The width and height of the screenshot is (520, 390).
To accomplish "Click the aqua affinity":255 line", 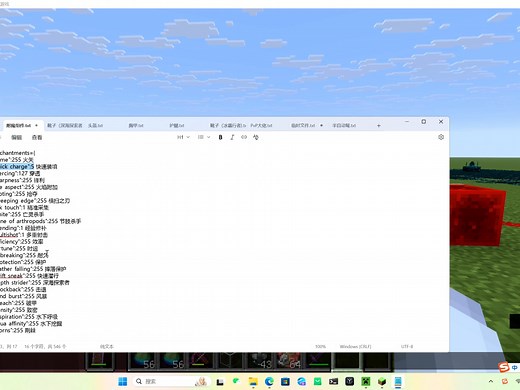I will (x=31, y=323).
